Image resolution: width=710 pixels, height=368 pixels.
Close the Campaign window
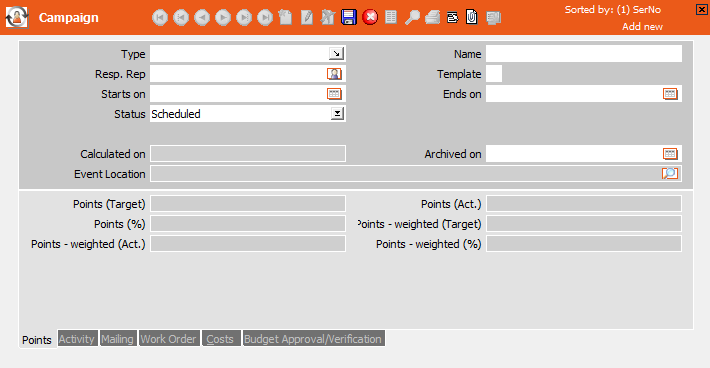[701, 9]
